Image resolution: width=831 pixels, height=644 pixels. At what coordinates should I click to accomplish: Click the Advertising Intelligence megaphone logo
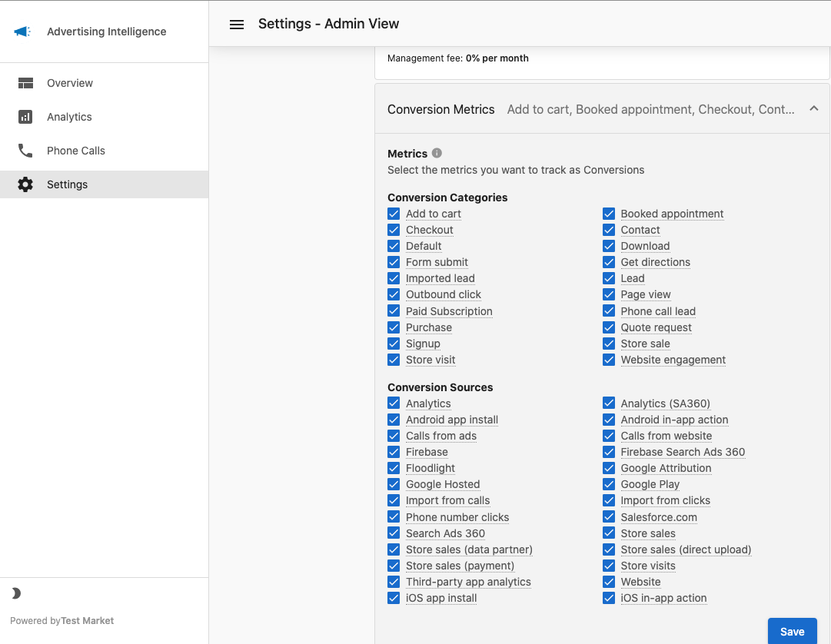pyautogui.click(x=22, y=31)
